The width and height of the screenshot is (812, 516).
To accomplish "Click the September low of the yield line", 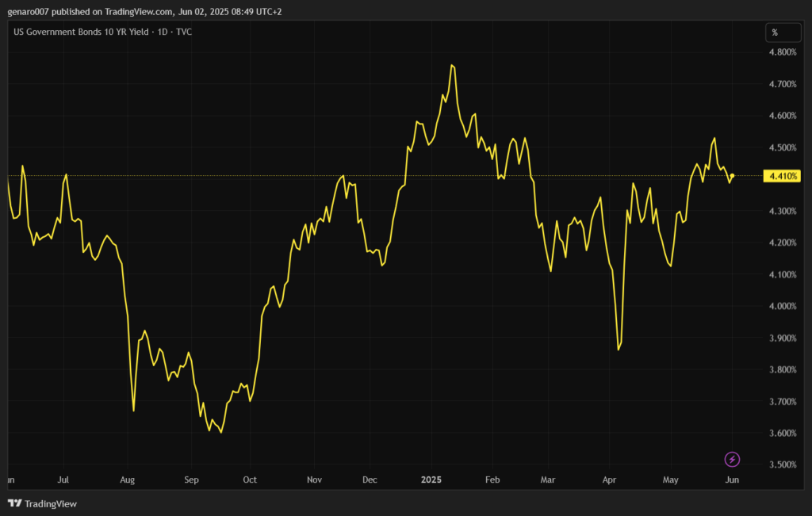I will pyautogui.click(x=220, y=433).
